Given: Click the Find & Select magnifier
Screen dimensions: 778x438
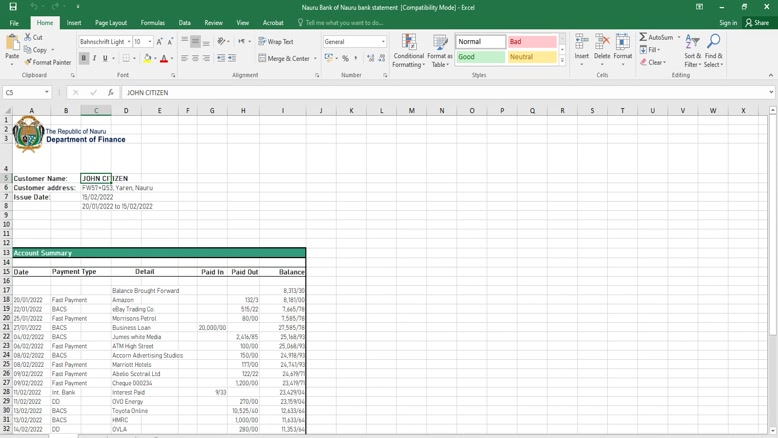Looking at the screenshot, I should 713,51.
